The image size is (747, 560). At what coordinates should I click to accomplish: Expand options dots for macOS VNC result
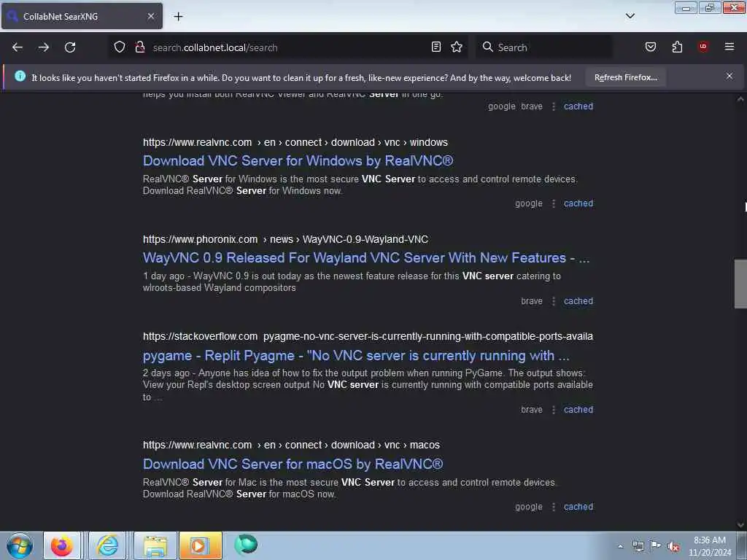553,507
